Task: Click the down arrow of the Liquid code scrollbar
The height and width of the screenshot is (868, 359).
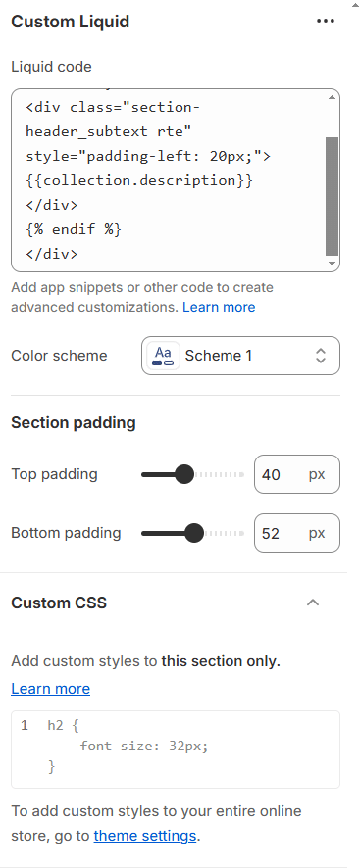Action: pos(332,264)
